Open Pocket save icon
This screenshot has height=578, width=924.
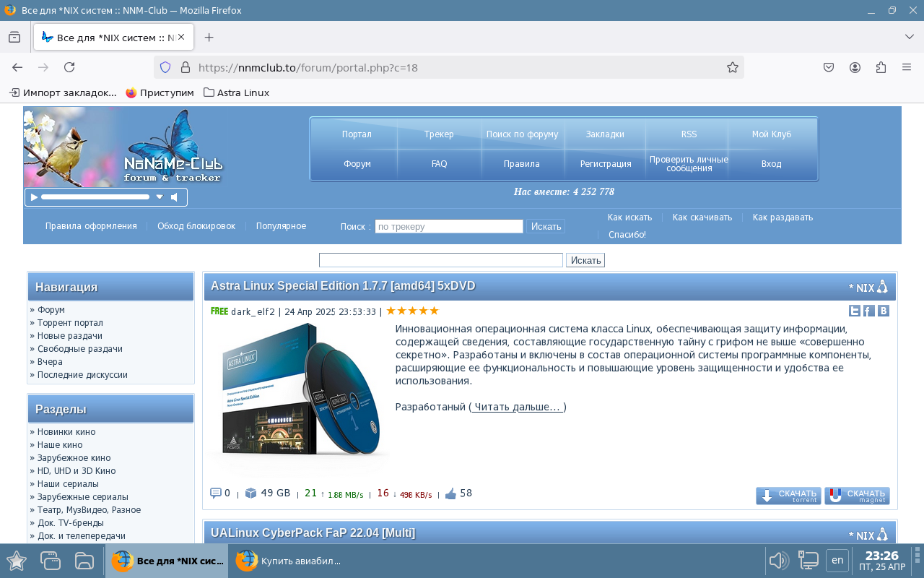point(829,67)
